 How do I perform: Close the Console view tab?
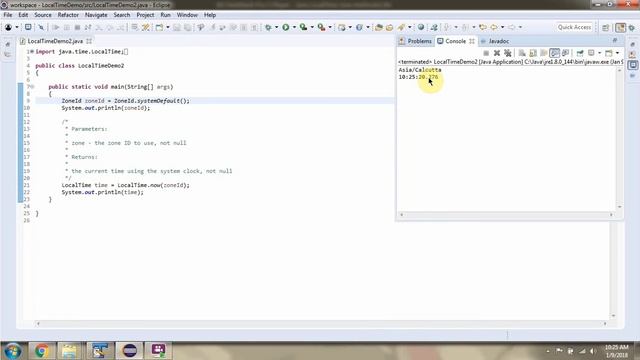click(x=472, y=41)
